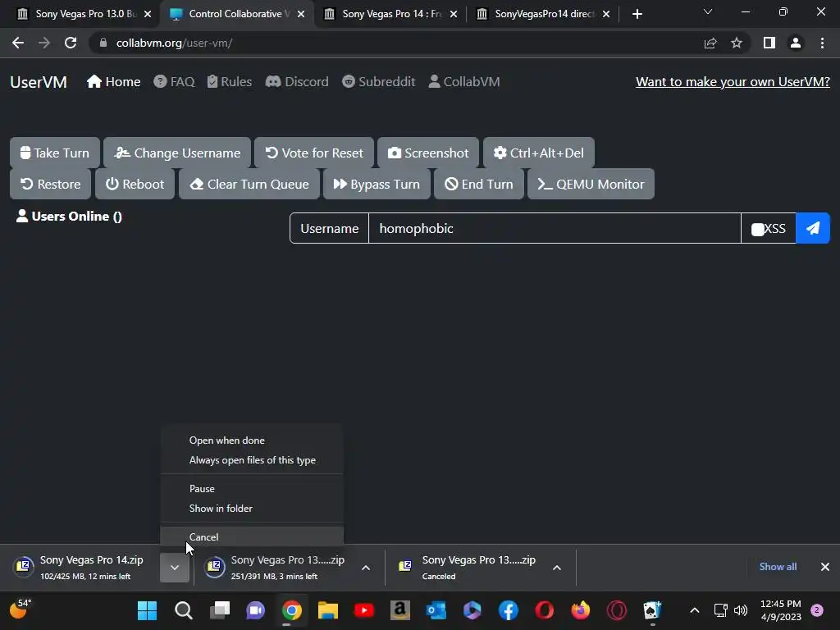Follow 'Want to make your own UserVM?' link

(x=733, y=81)
